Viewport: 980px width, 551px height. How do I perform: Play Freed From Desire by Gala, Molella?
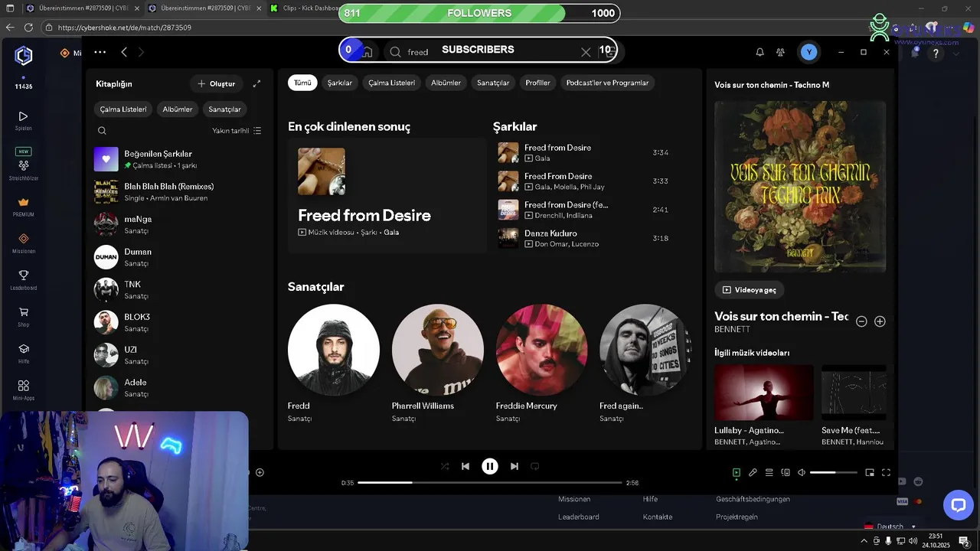(x=583, y=181)
